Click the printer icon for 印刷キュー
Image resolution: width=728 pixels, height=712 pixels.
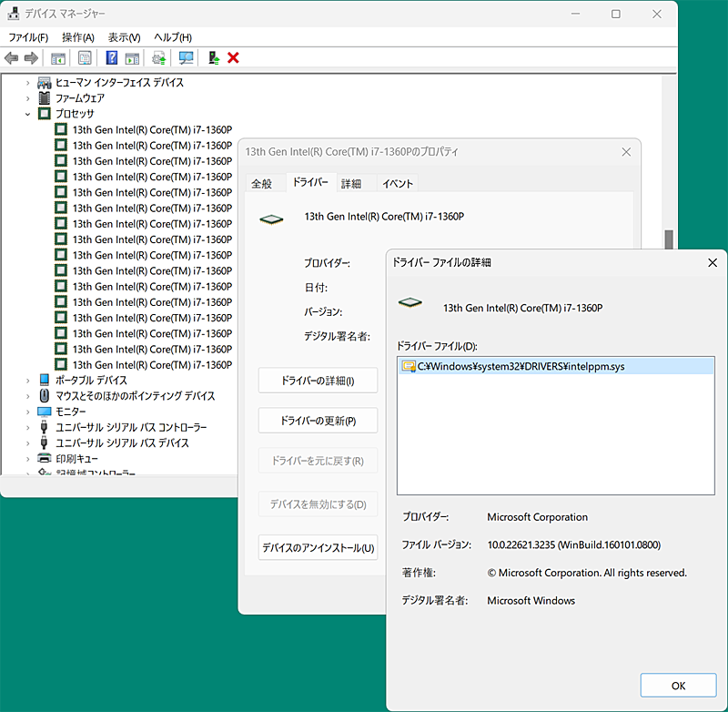click(x=44, y=458)
